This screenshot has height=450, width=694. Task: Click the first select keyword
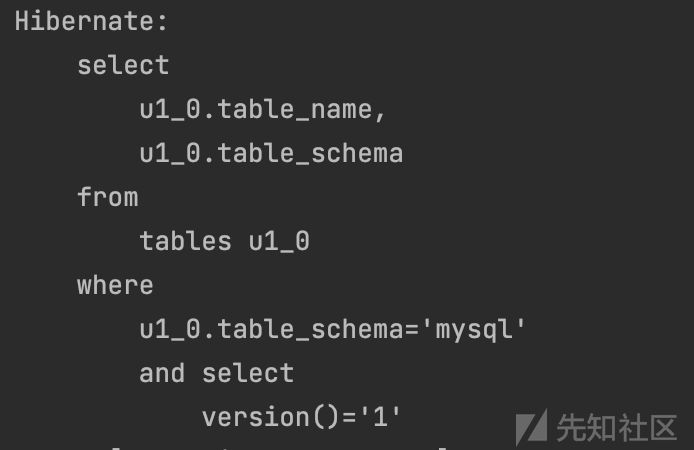(123, 65)
